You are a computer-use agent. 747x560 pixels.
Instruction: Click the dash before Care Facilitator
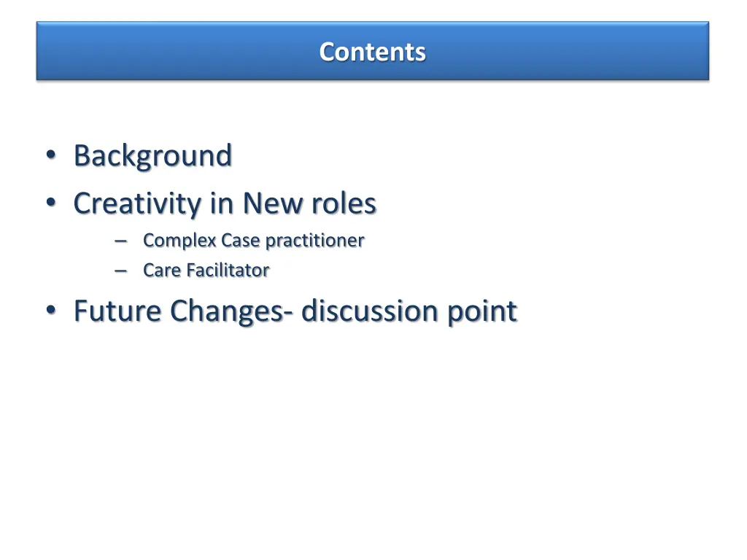click(x=120, y=271)
